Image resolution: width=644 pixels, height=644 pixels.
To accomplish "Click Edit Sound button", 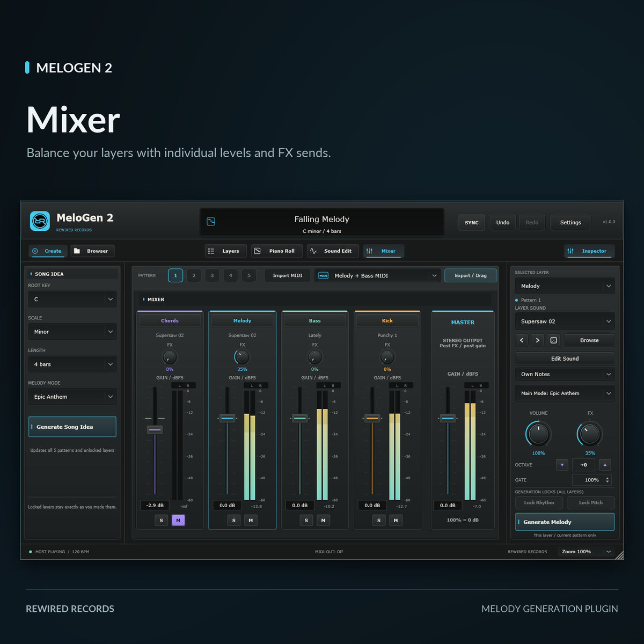I will pyautogui.click(x=565, y=358).
